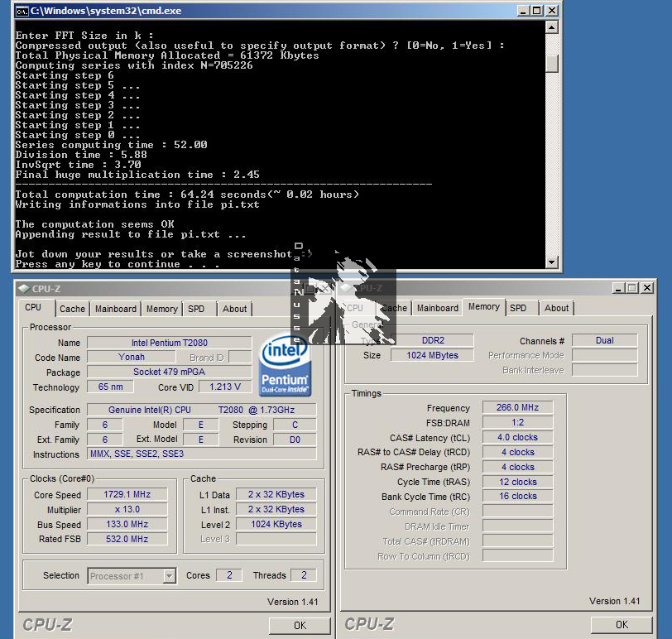Viewport: 672px width, 639px height.
Task: Click the FSB:DRAM value '1:2'
Action: 518,423
